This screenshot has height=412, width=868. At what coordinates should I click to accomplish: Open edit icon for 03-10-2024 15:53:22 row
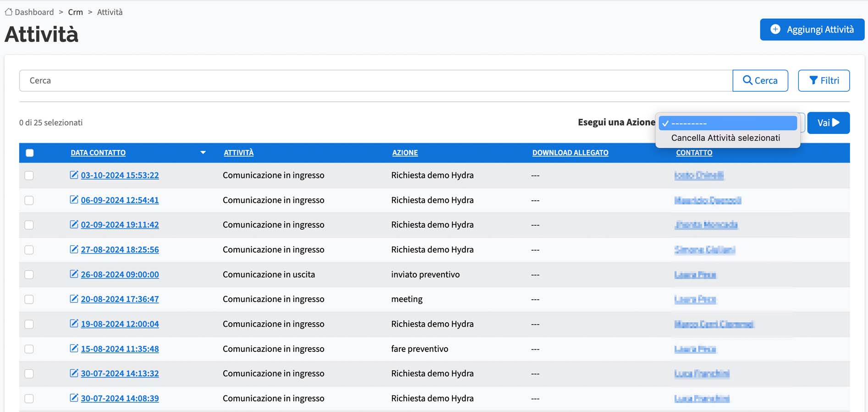74,175
